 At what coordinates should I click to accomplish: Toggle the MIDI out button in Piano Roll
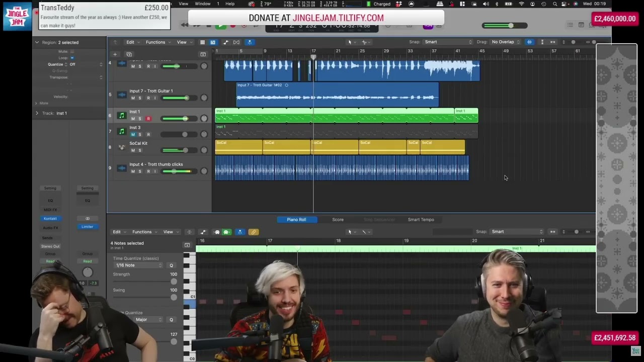click(x=226, y=232)
